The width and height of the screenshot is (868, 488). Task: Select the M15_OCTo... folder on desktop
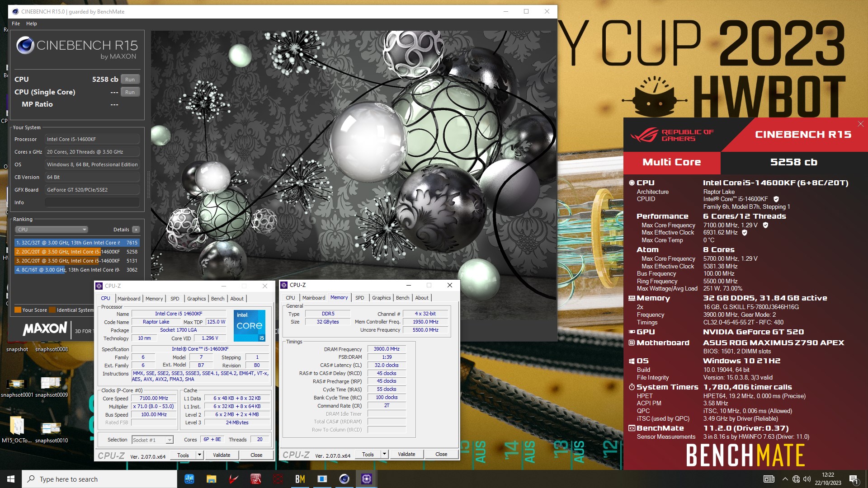(16, 429)
